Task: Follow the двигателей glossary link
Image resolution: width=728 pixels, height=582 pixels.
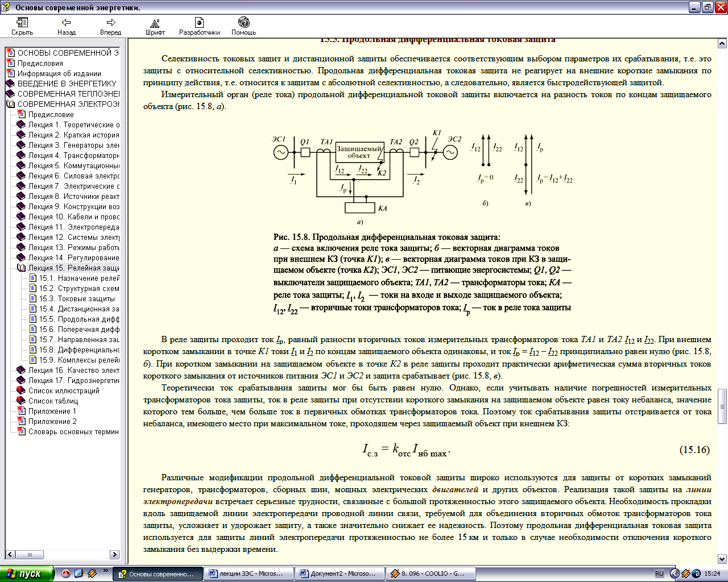Action: 456,489
